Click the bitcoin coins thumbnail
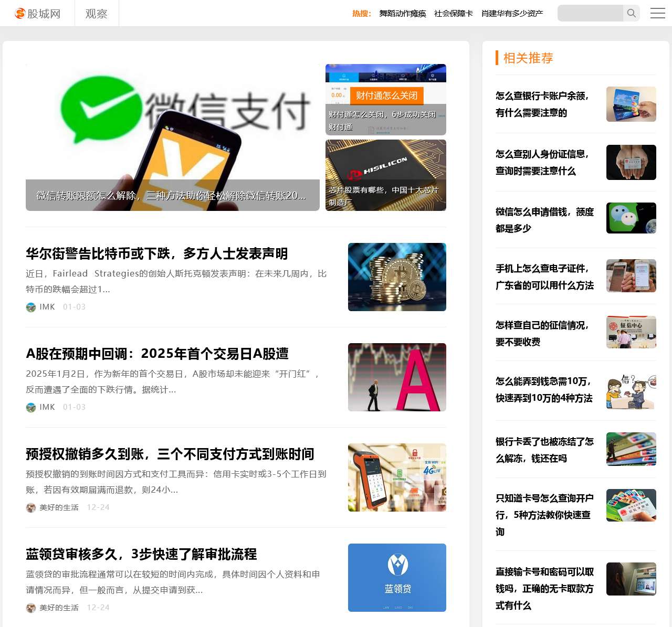Viewport: 672px width, 627px height. (397, 277)
